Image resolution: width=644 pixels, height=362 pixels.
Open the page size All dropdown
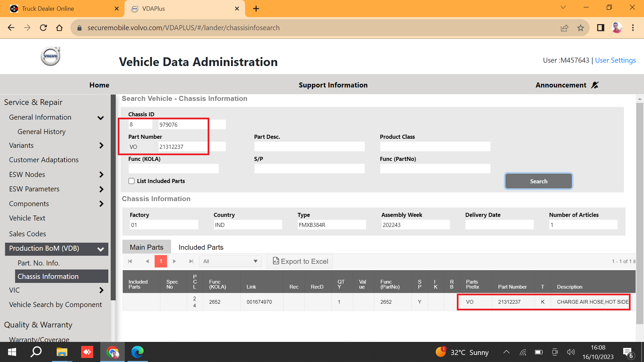(230, 261)
